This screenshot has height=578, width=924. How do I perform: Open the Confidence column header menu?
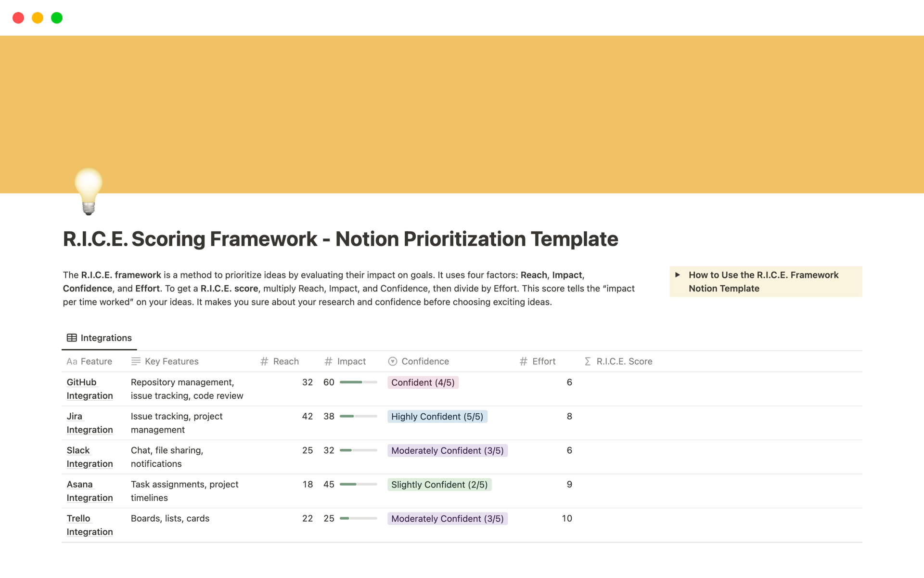click(x=425, y=361)
